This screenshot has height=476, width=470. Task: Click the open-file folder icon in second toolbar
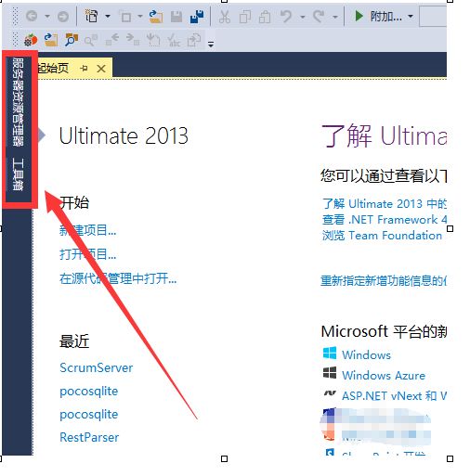pyautogui.click(x=51, y=40)
